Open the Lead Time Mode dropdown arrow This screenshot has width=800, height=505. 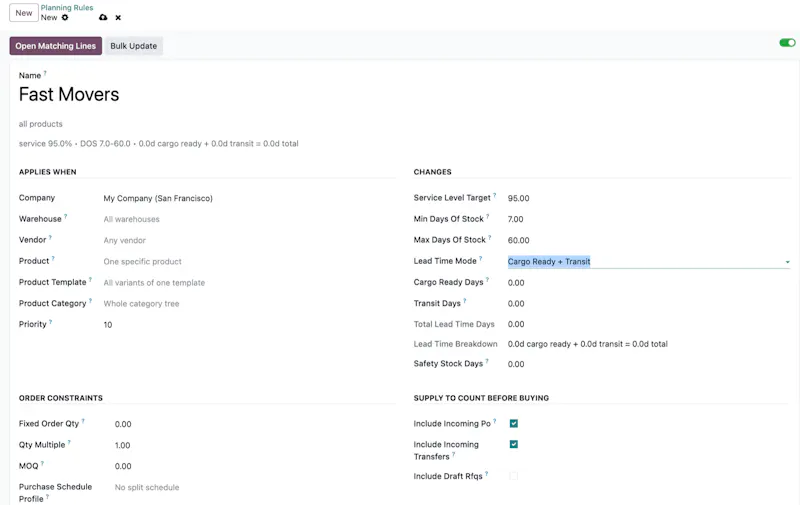787,262
